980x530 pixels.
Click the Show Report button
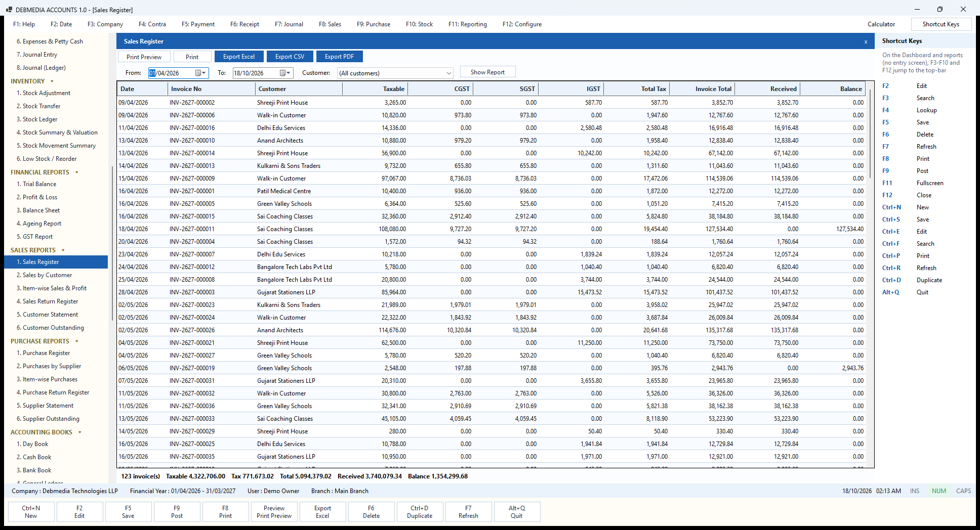point(487,72)
